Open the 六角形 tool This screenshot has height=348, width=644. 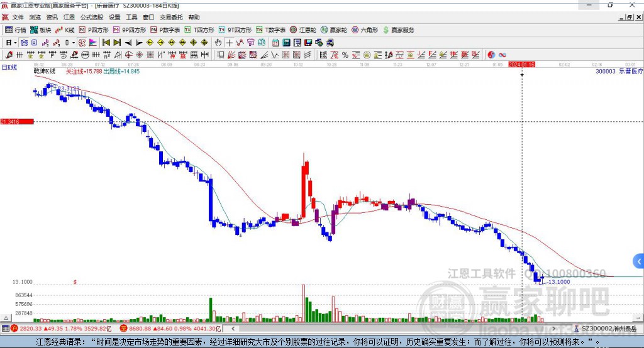pos(365,30)
